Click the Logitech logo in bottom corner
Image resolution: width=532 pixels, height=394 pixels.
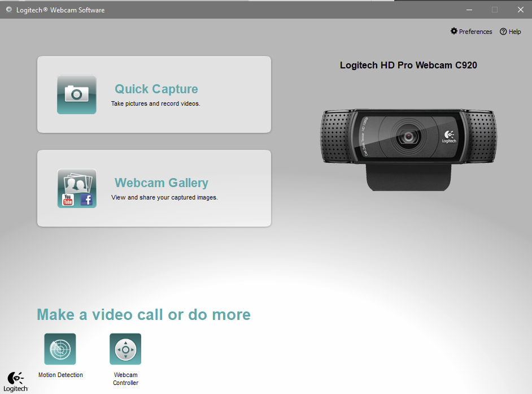(x=16, y=382)
